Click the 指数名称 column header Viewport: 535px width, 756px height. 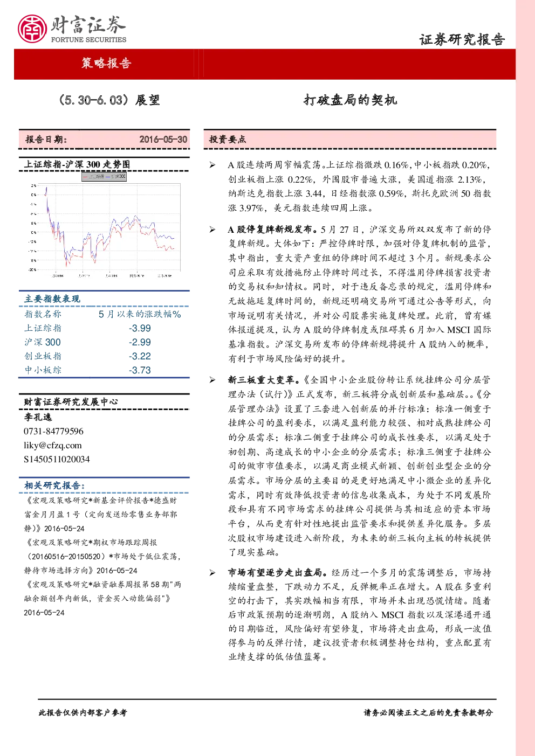(x=43, y=314)
